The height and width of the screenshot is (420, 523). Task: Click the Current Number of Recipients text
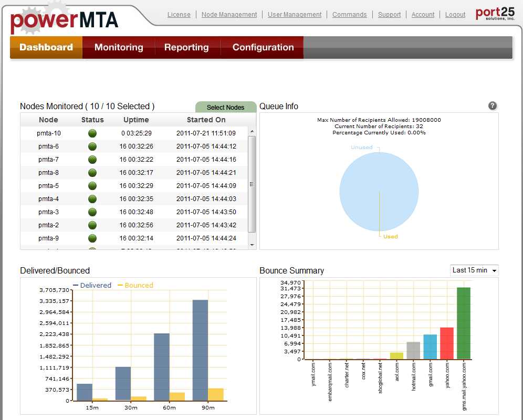[379, 126]
